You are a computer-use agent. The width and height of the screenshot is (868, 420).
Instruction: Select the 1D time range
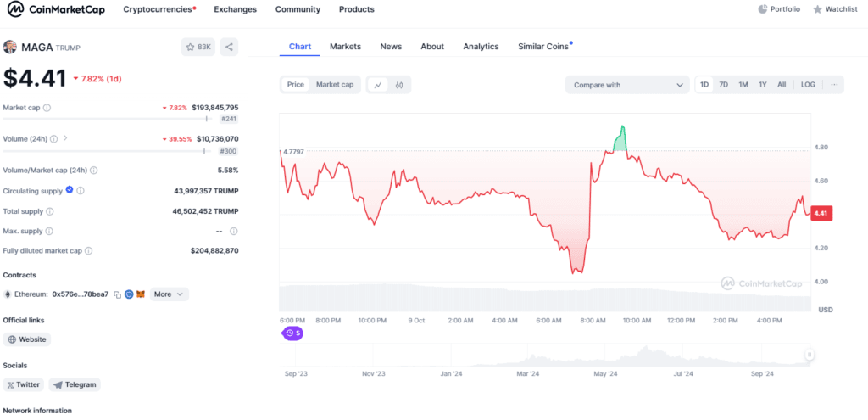(704, 85)
